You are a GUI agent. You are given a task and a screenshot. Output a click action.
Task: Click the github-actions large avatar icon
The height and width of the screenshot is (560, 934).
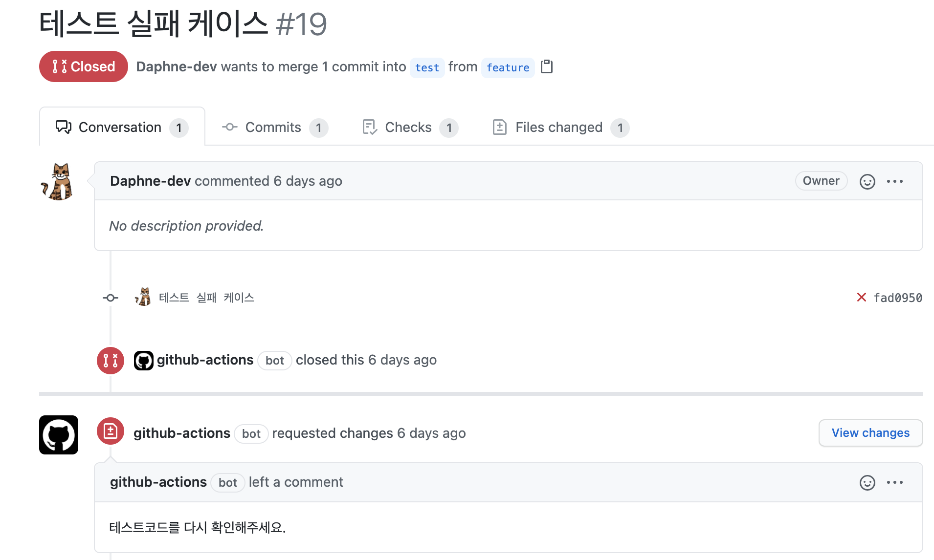point(59,434)
